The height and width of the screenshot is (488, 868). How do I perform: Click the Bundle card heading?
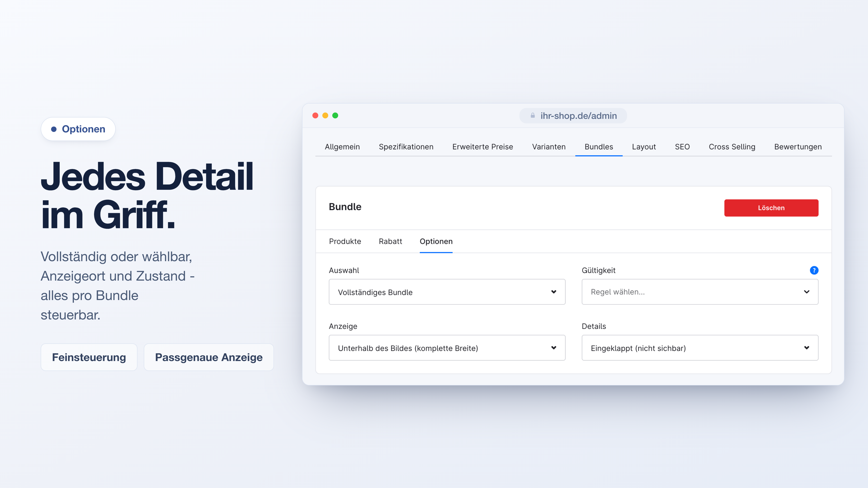tap(345, 207)
